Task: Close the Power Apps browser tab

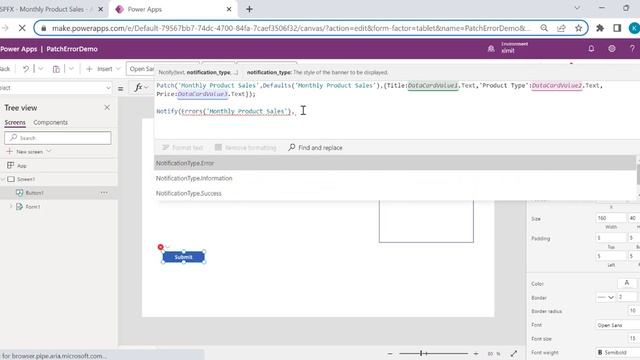Action: pos(229,9)
